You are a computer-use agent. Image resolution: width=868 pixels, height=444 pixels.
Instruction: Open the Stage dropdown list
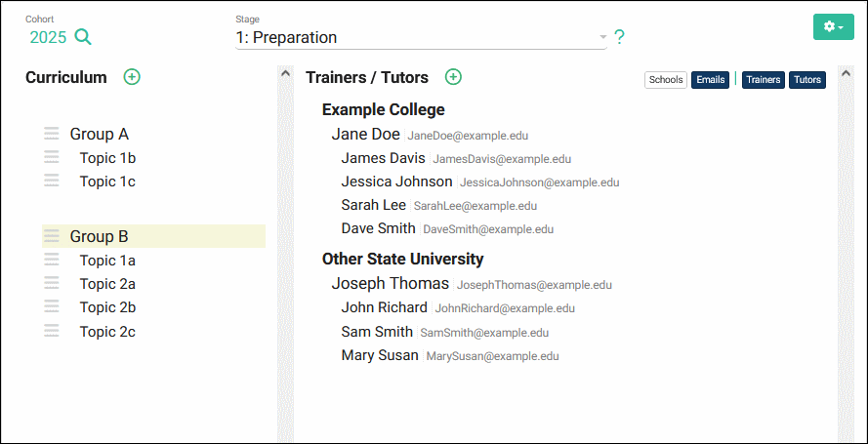pos(422,38)
